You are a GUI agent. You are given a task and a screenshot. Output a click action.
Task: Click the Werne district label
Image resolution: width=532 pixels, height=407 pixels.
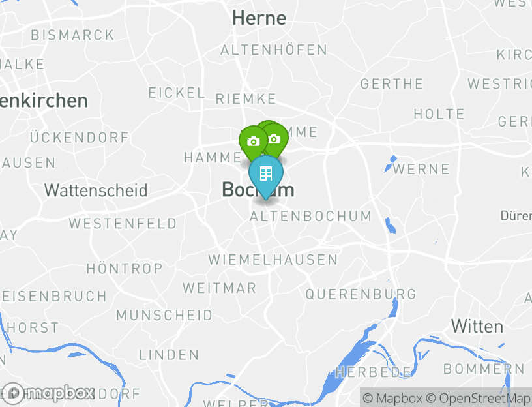point(421,169)
